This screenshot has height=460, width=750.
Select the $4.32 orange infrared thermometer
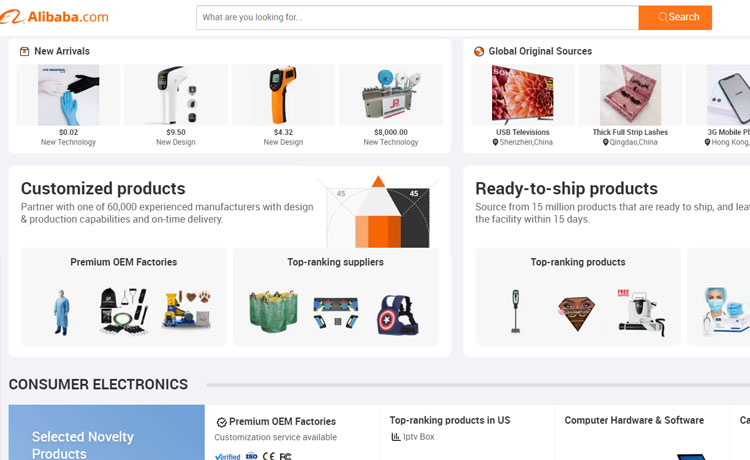[x=283, y=95]
